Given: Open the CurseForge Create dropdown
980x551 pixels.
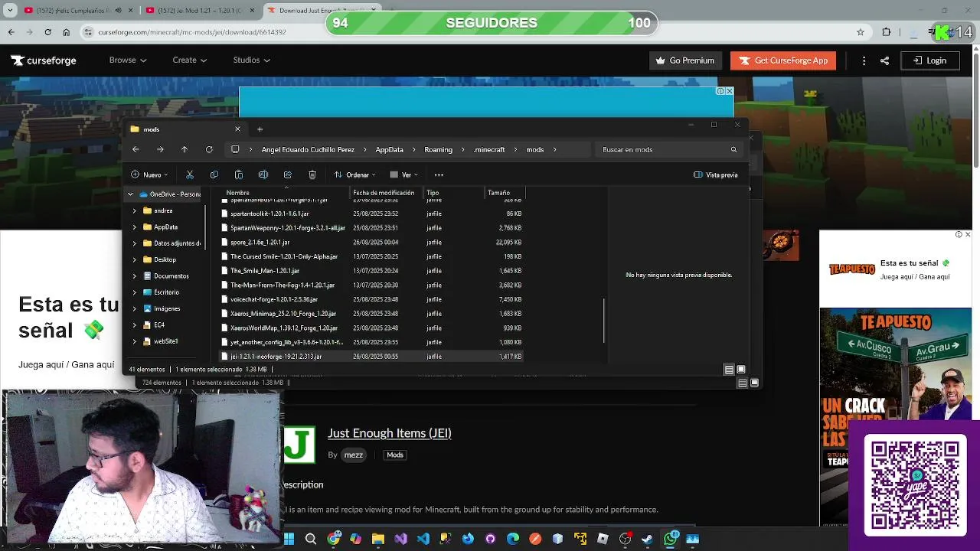Looking at the screenshot, I should (189, 60).
